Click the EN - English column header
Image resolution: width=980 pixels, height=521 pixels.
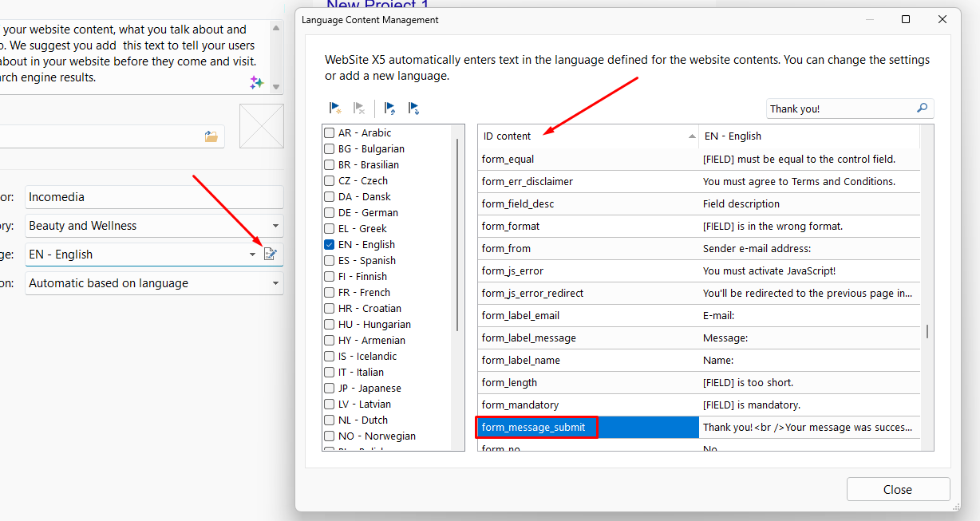click(809, 136)
